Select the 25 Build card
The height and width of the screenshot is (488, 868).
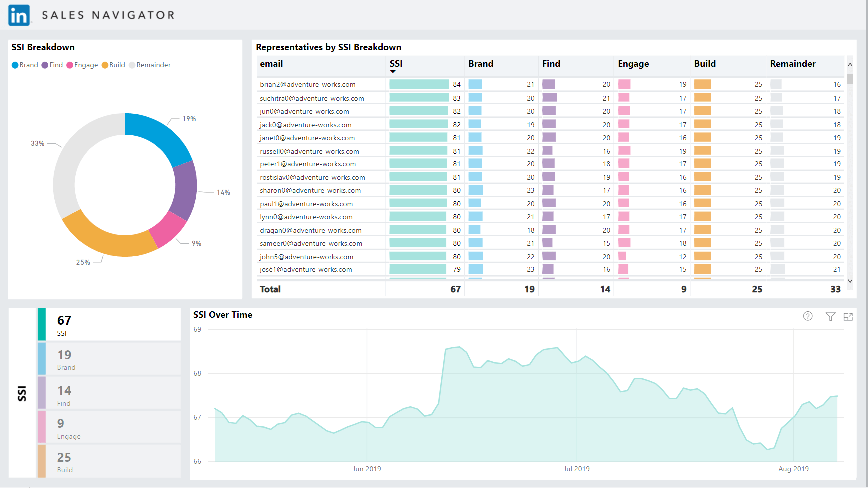[x=109, y=461]
